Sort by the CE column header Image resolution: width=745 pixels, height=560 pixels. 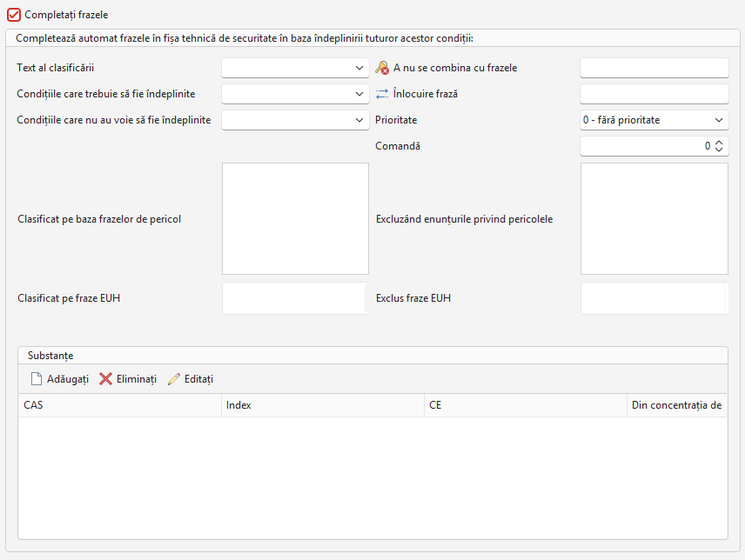pos(526,405)
